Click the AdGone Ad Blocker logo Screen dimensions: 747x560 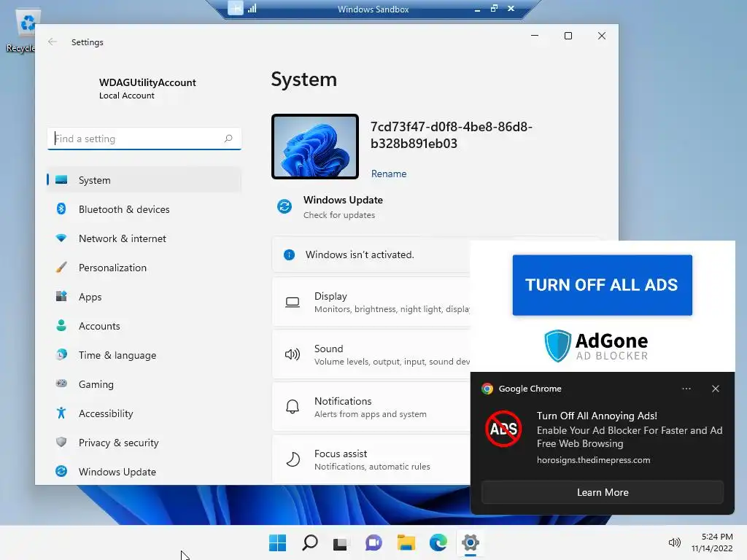(x=597, y=346)
